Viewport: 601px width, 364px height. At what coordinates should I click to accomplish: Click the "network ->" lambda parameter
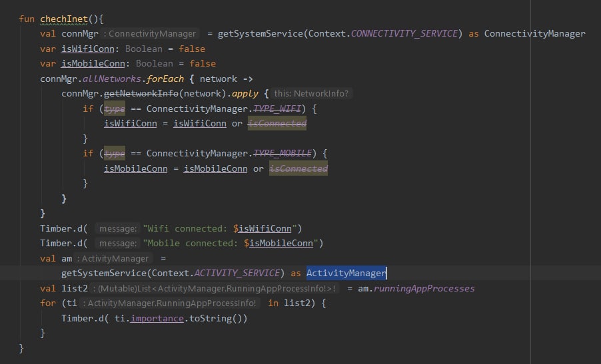(226, 79)
